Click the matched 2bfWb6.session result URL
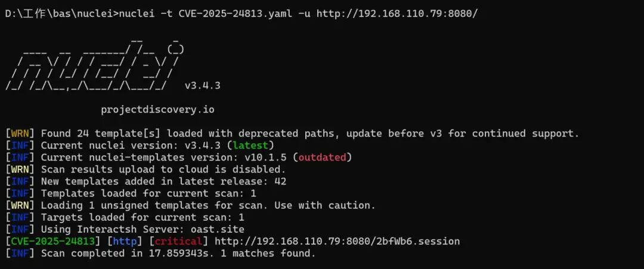This screenshot has height=269, width=644. [337, 242]
